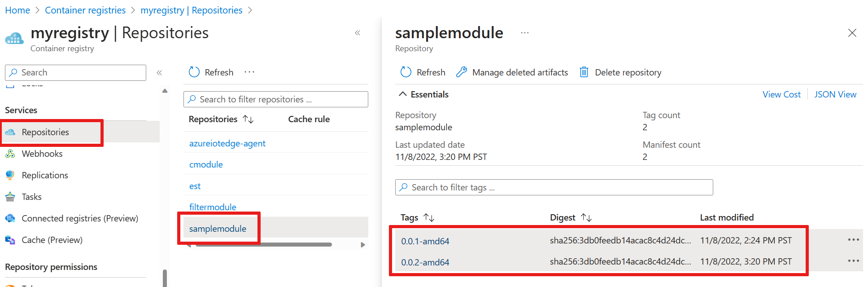
Task: Refresh the samplemodule repository tags
Action: point(423,72)
